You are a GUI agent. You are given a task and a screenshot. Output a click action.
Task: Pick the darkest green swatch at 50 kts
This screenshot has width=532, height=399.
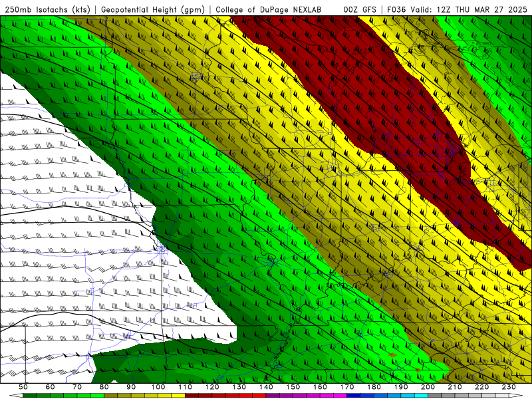[30, 395]
